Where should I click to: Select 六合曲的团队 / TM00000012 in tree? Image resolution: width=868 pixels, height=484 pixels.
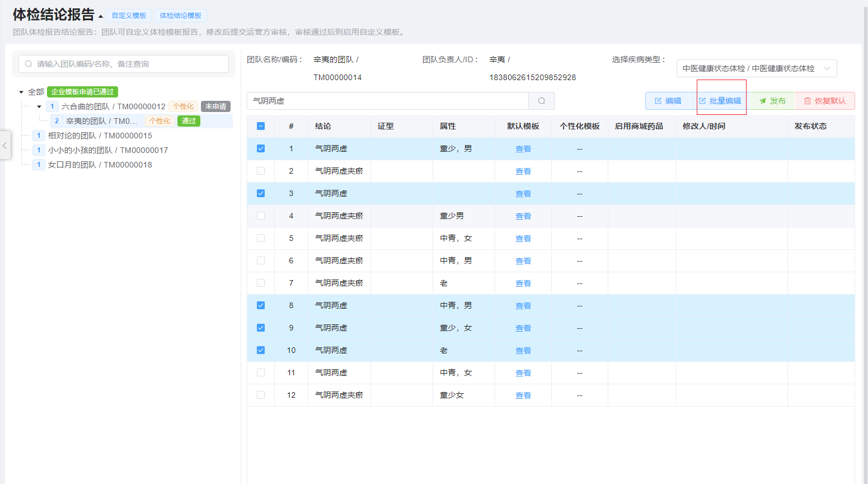point(114,106)
